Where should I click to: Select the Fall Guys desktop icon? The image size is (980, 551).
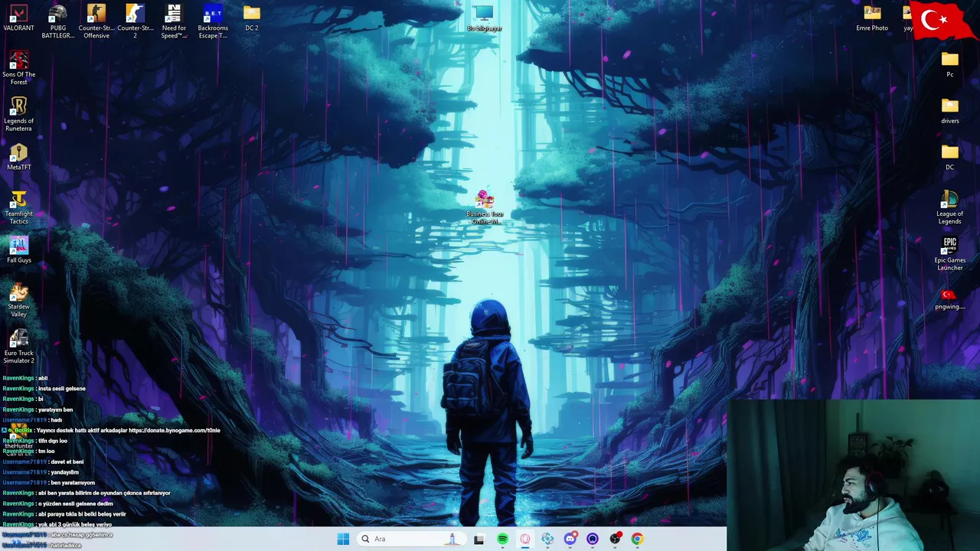[19, 250]
